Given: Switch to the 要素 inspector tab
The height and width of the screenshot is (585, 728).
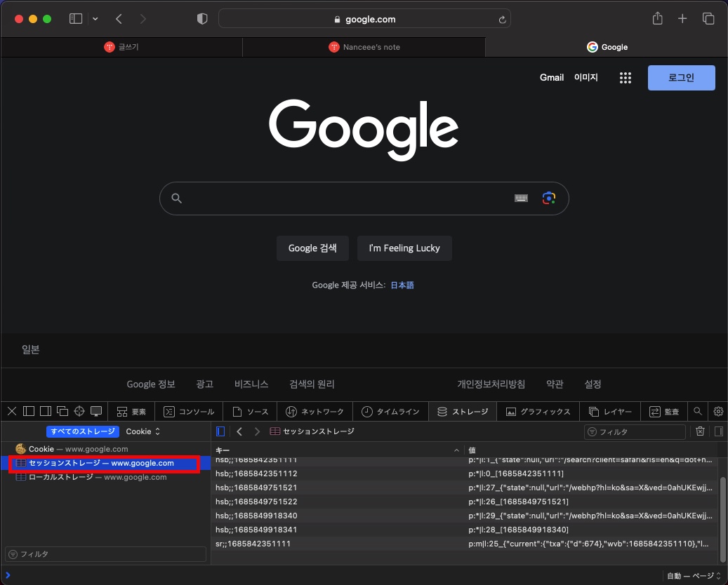Looking at the screenshot, I should (131, 412).
